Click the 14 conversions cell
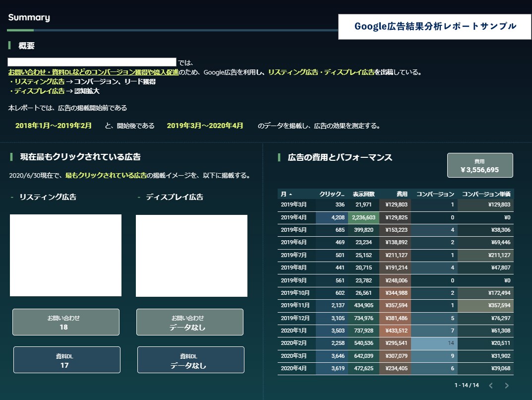The image size is (532, 400). pyautogui.click(x=434, y=343)
